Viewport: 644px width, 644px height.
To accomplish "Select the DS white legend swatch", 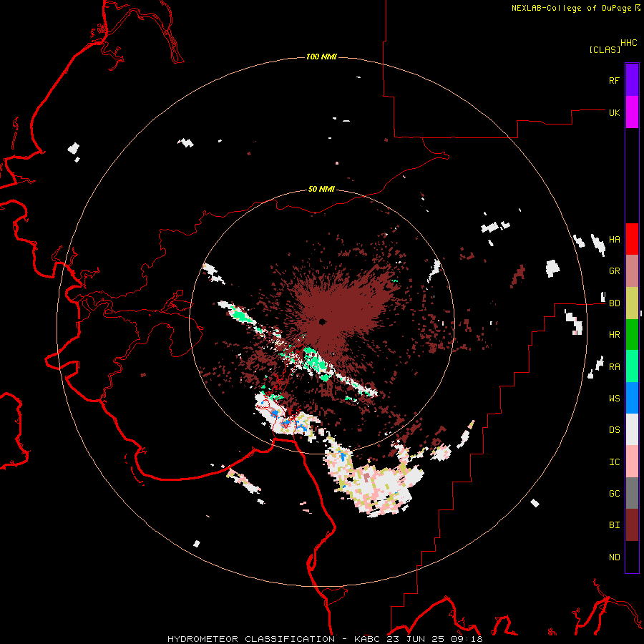I will tap(632, 429).
